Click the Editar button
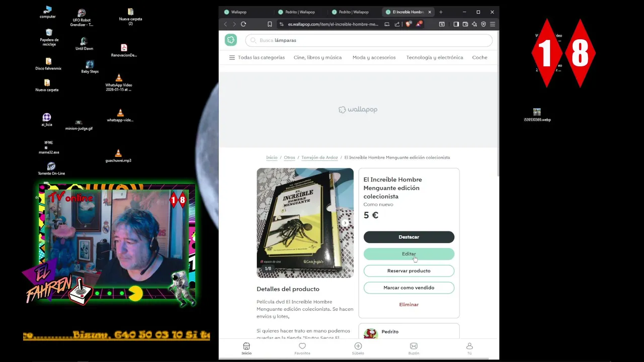Image resolution: width=644 pixels, height=362 pixels. click(409, 254)
